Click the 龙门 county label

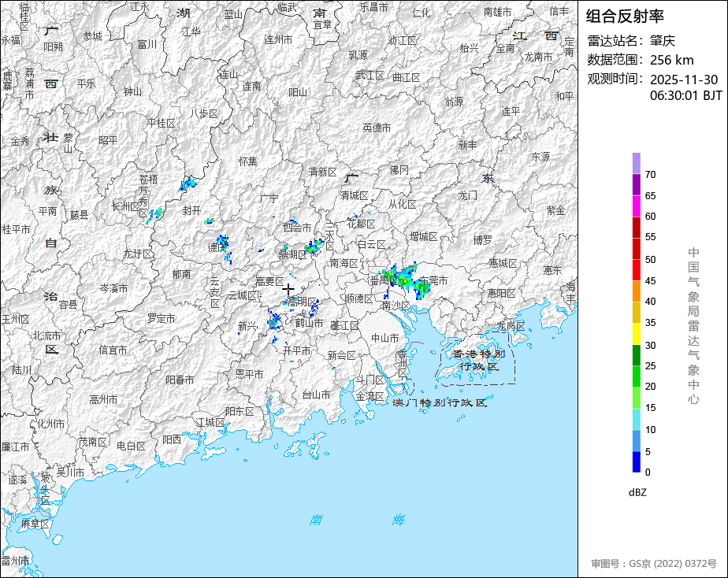[467, 195]
